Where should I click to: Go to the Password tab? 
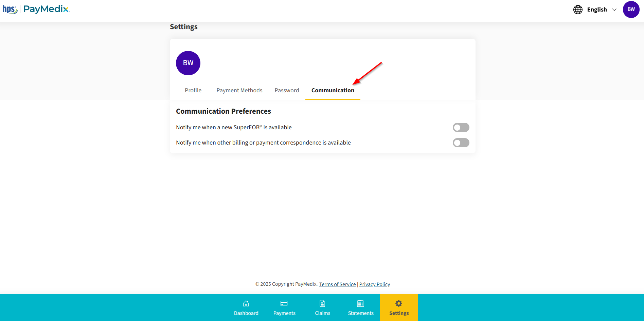coord(287,90)
